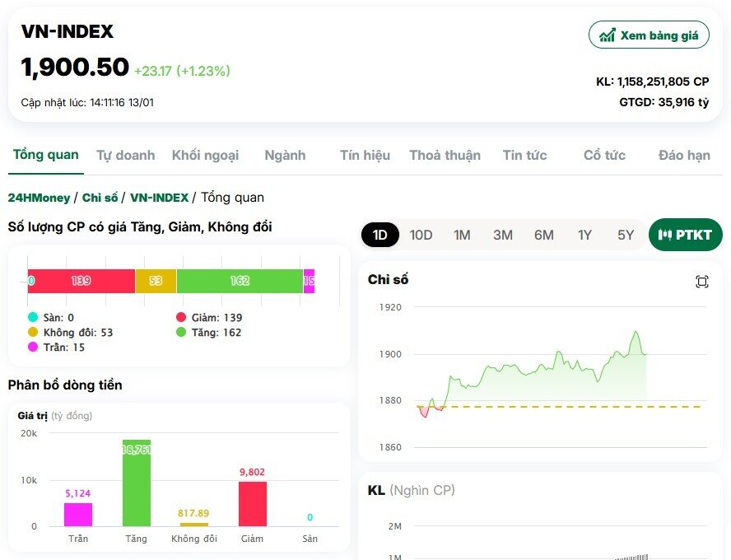Click the Xem bảng giá button

(649, 35)
